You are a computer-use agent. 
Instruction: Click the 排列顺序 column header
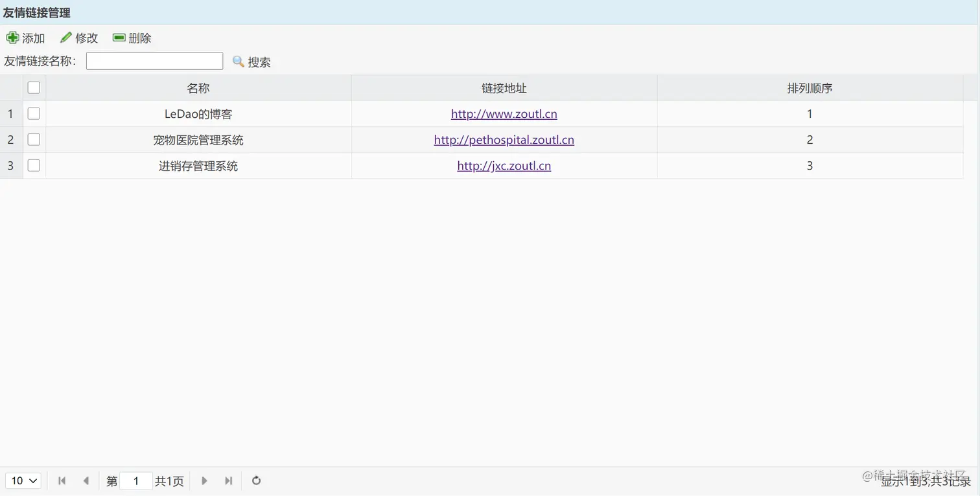[810, 88]
